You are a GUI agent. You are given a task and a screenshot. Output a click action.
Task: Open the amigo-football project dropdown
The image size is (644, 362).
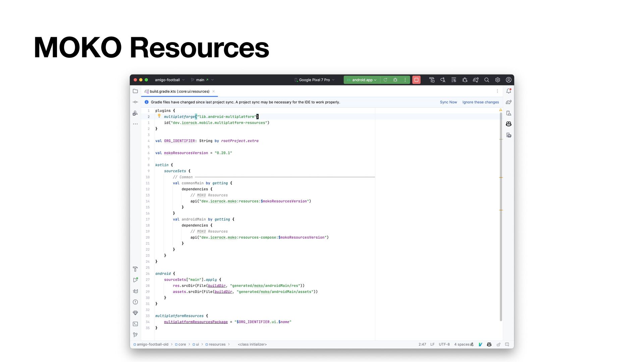[x=170, y=80]
